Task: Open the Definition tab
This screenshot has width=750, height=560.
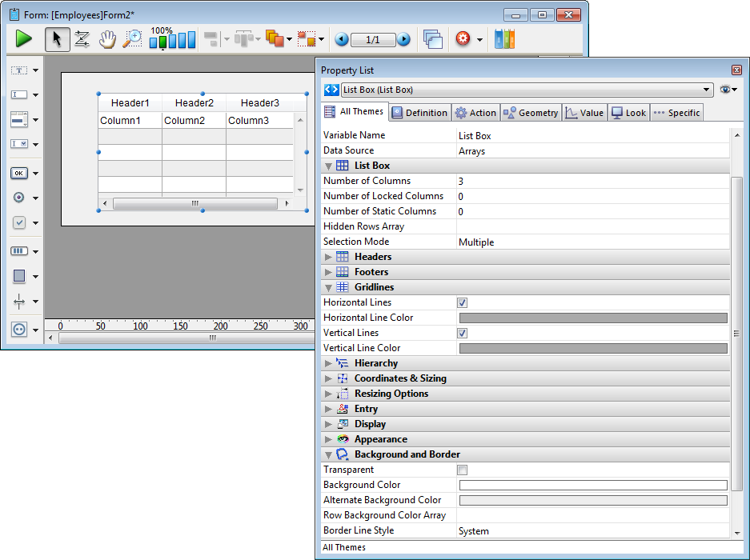Action: pyautogui.click(x=419, y=113)
